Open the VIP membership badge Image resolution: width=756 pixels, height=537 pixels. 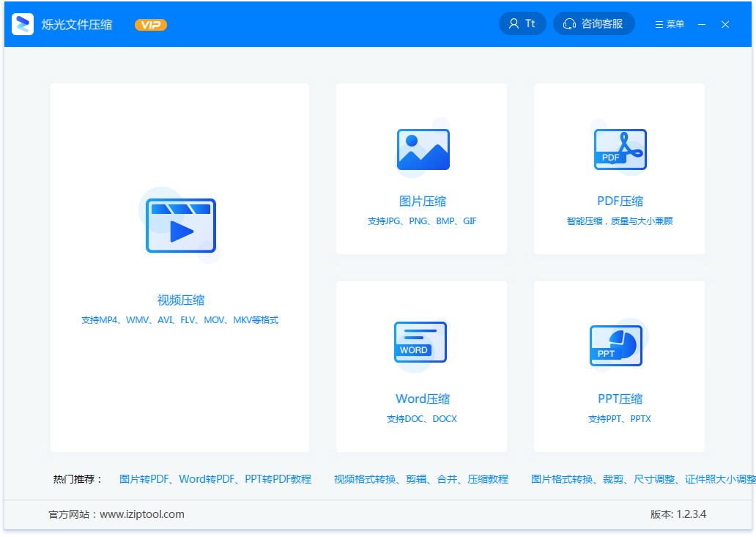point(150,23)
